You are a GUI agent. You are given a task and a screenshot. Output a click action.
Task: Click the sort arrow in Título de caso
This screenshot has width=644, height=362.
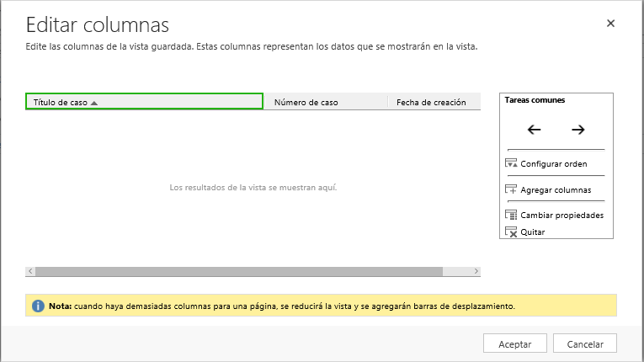coord(94,103)
